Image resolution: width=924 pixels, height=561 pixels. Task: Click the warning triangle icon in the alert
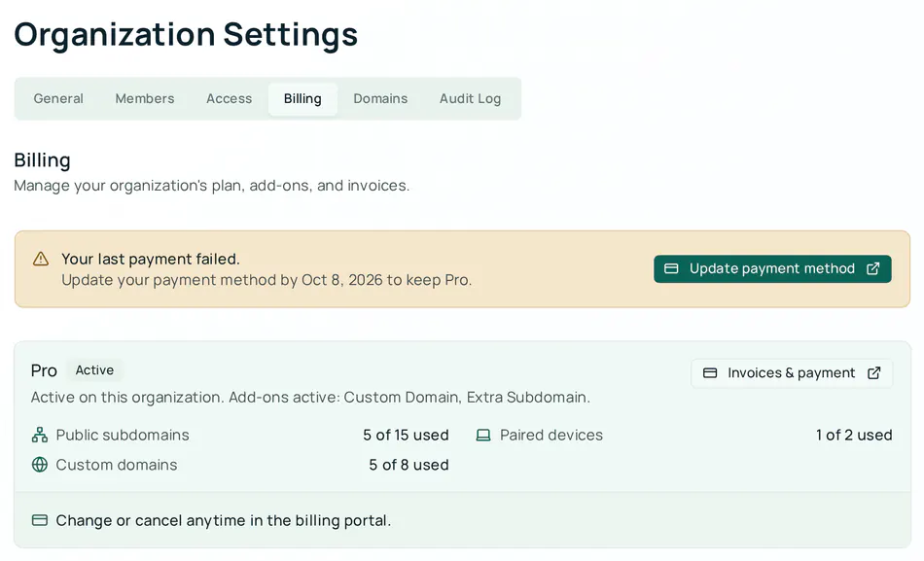(41, 259)
